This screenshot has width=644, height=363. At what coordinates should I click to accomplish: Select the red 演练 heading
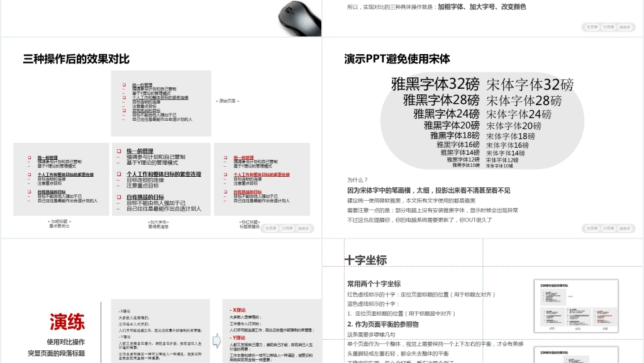click(67, 322)
